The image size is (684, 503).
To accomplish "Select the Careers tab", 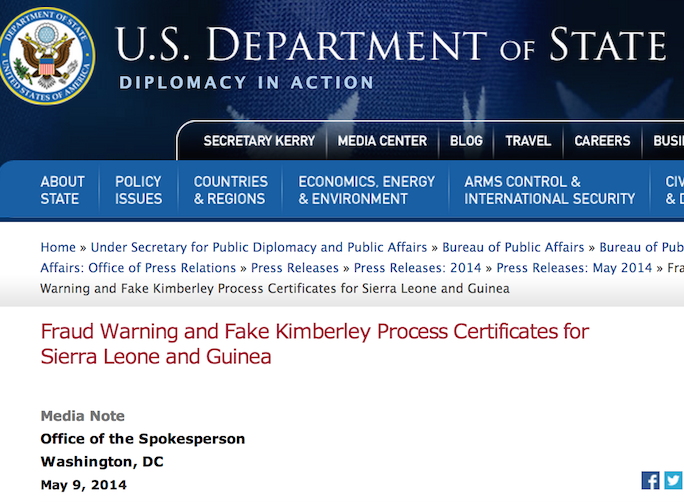I will coord(602,141).
